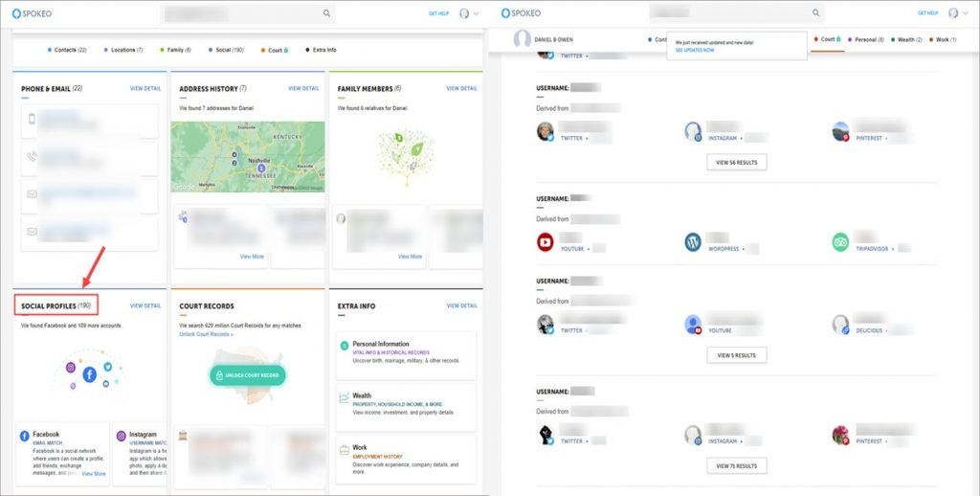
Task: Click the UNLOCK COURT RECORD button
Action: click(x=248, y=375)
